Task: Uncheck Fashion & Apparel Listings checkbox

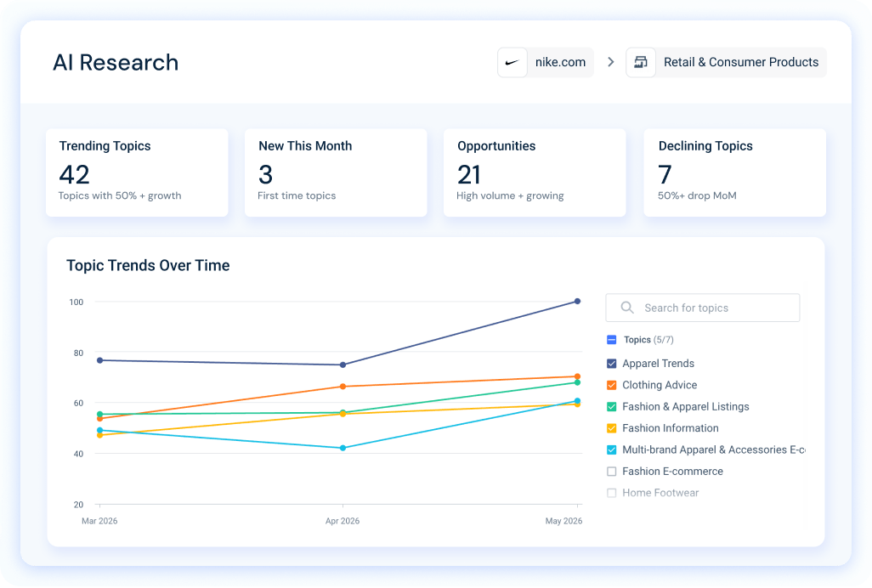Action: (x=611, y=407)
